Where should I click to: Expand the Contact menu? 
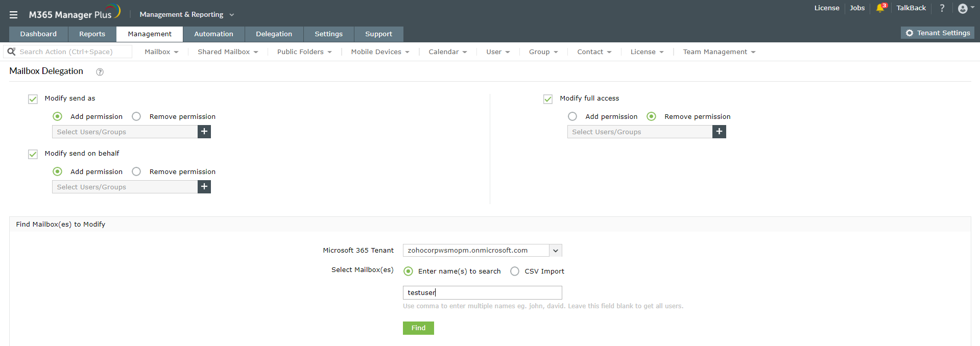(x=594, y=52)
